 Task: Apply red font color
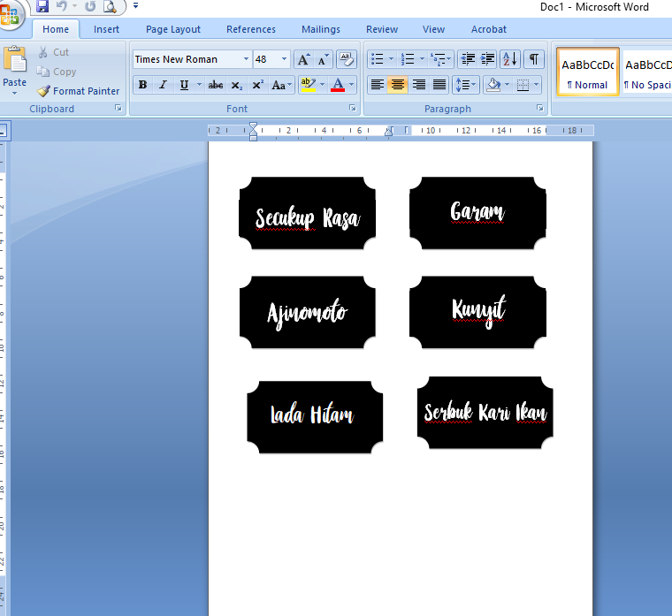tap(338, 85)
